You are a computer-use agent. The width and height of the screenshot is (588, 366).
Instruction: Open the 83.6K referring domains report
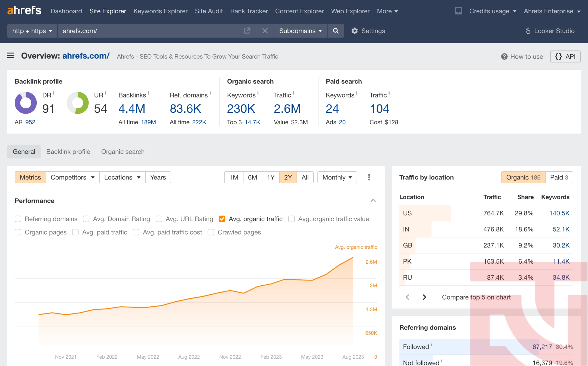click(x=185, y=109)
